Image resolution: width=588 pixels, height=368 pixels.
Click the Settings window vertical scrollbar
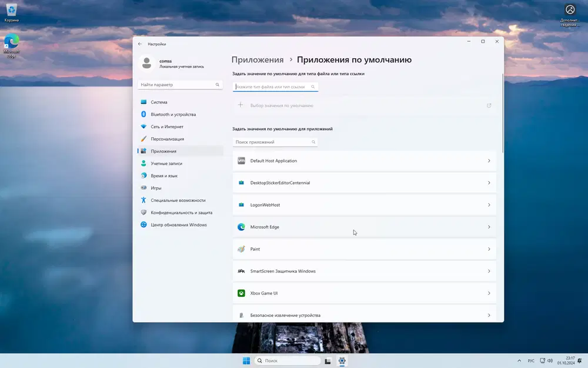pyautogui.click(x=503, y=113)
